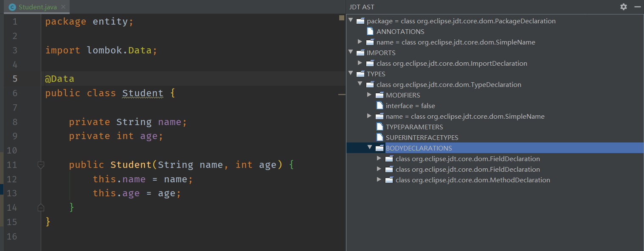Select the first FieldDeclaration entry
Viewport: 644px width, 251px height.
467,159
